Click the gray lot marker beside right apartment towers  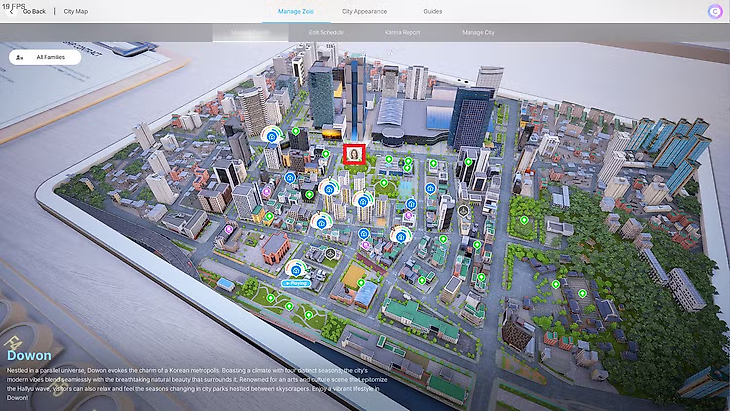coord(463,210)
